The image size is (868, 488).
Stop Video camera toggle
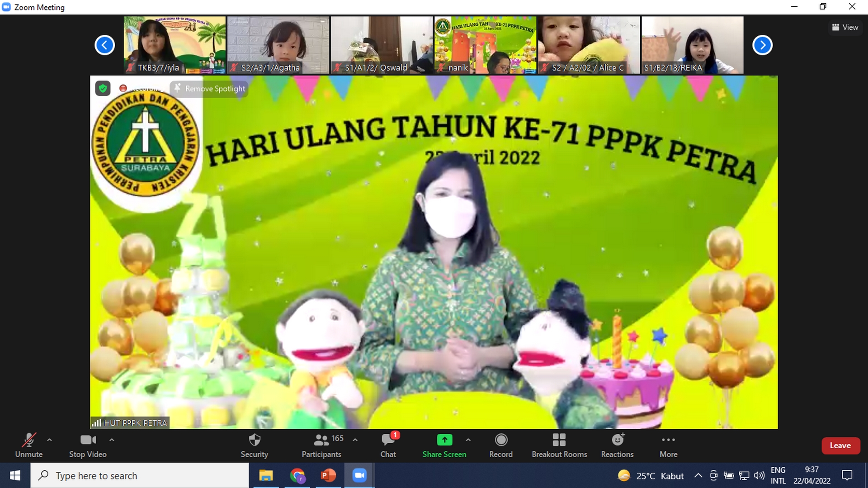coord(88,445)
